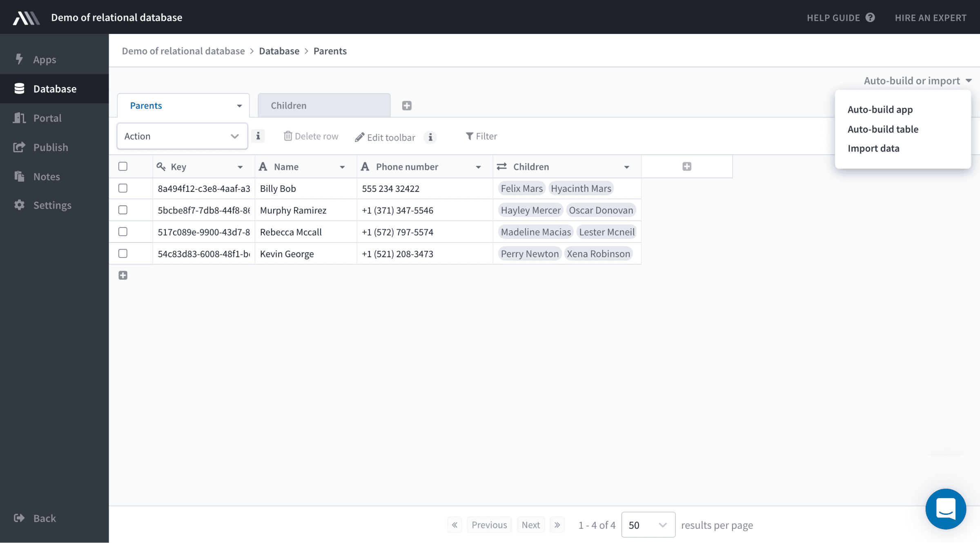Screen dimensions: 980x543
Task: Click the plus icon to add a column
Action: (686, 166)
